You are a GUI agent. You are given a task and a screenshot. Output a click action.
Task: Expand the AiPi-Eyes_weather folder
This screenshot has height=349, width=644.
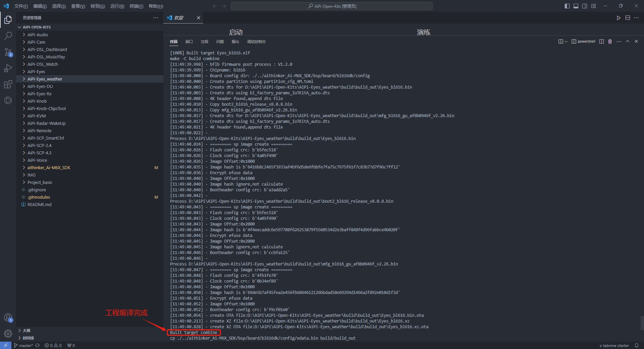click(90, 79)
